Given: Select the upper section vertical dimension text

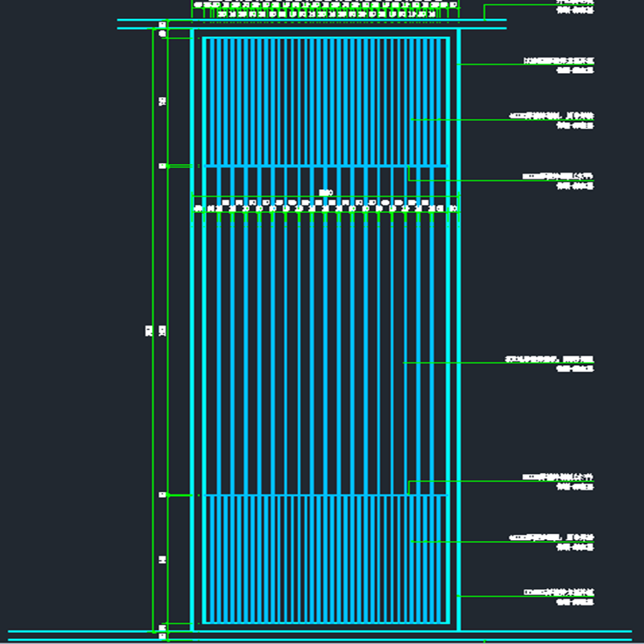Looking at the screenshot, I should point(162,101).
